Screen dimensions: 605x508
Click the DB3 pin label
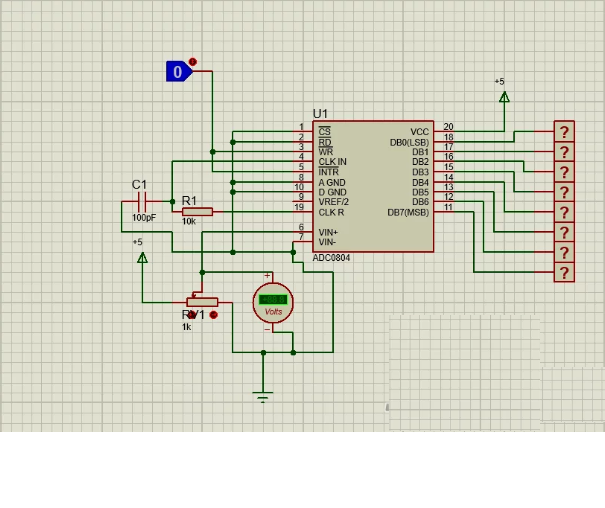(420, 172)
